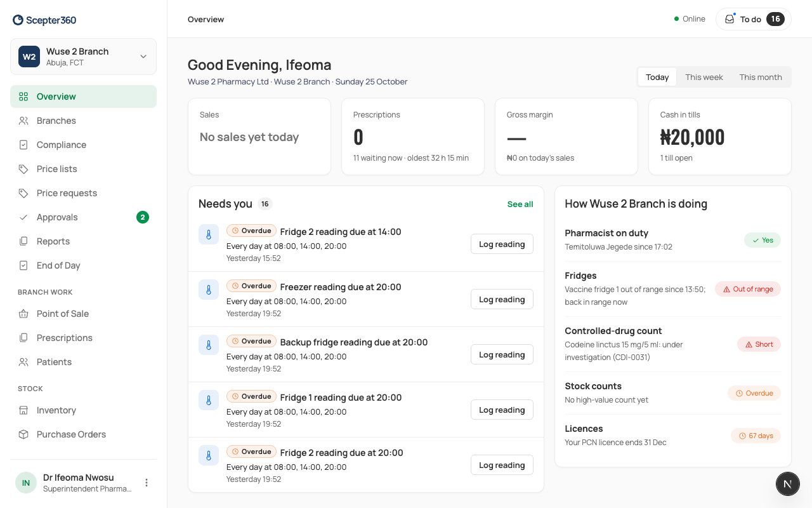Click the Price requests tag icon
This screenshot has width=812, height=508.
(x=23, y=193)
